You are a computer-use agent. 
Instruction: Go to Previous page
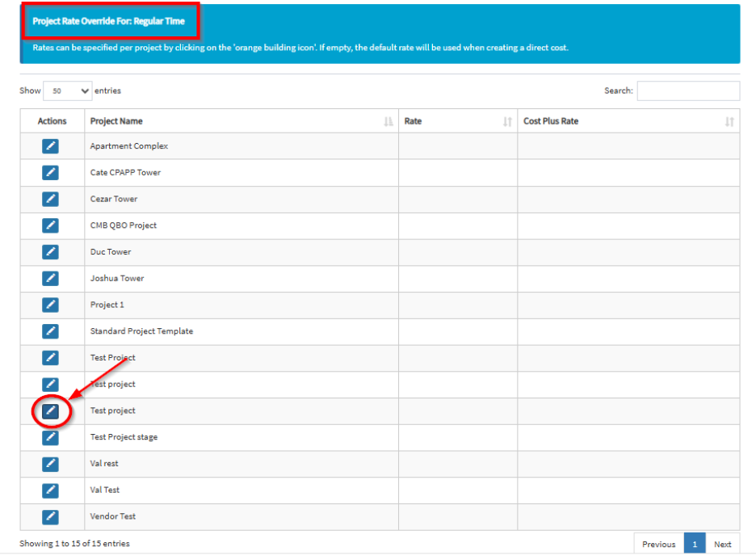658,544
